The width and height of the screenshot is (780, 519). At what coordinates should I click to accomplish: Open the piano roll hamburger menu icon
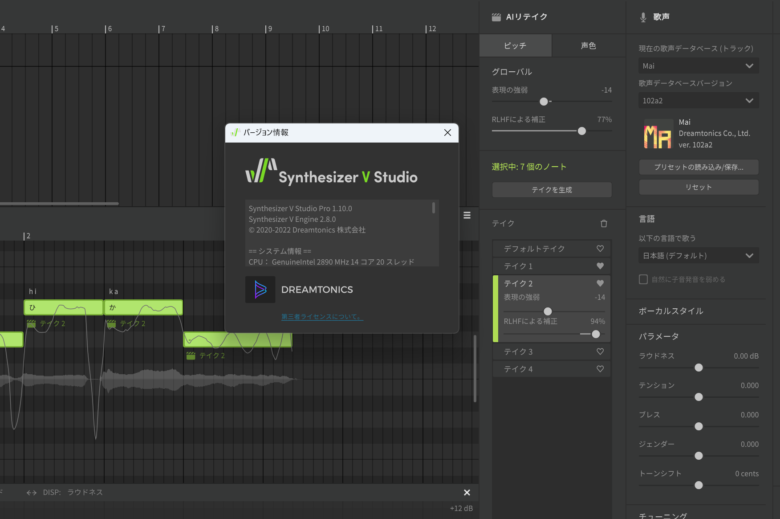pyautogui.click(x=466, y=215)
